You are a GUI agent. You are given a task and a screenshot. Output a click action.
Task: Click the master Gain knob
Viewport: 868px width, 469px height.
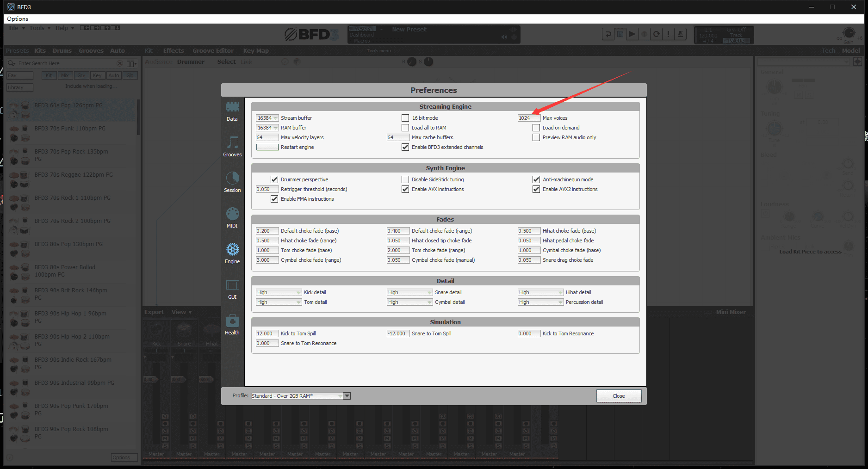click(x=849, y=33)
